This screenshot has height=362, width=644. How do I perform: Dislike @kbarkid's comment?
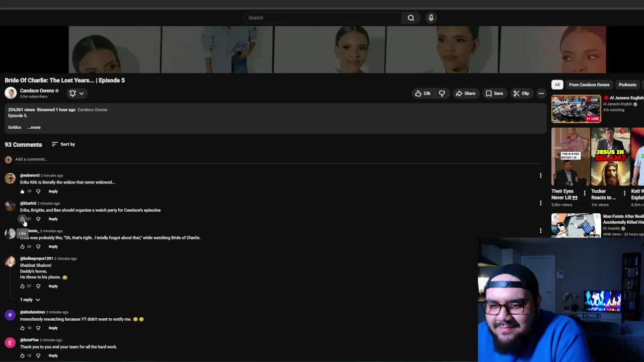click(38, 219)
